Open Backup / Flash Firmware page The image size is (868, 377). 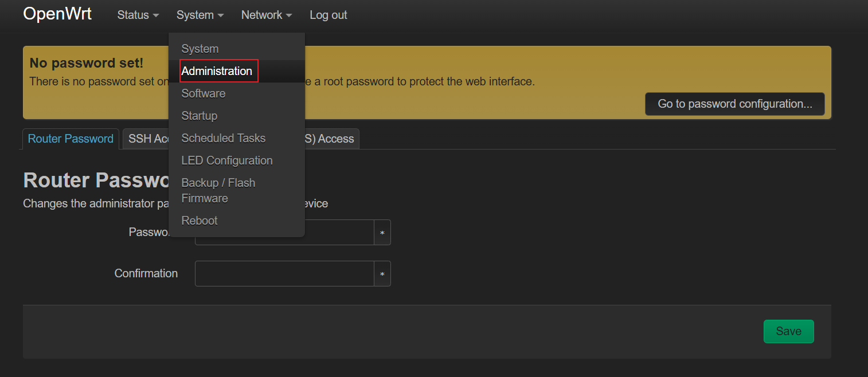[218, 190]
